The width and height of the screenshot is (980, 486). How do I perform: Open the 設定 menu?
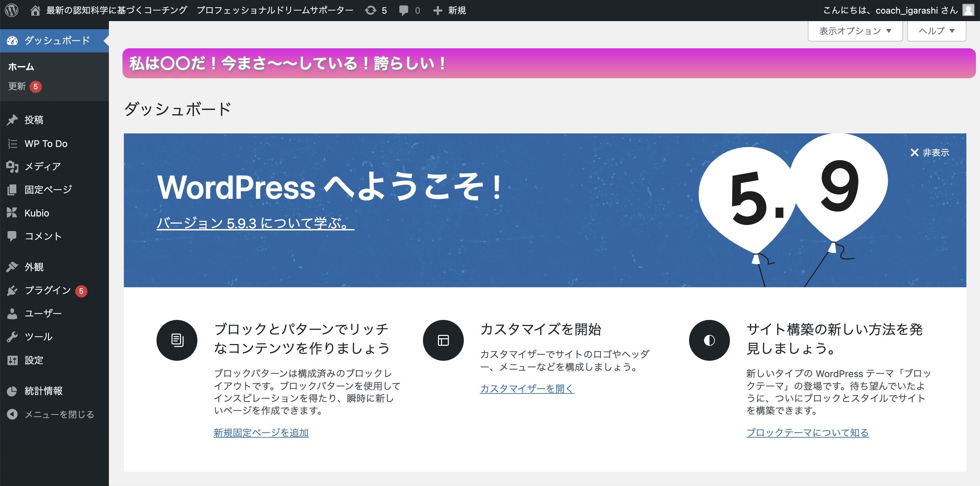coord(54,360)
